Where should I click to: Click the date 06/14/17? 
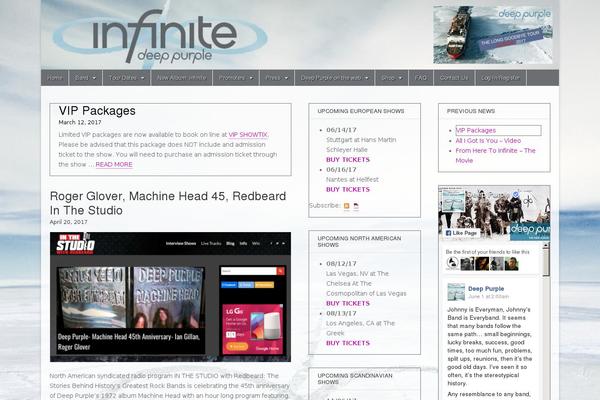point(341,130)
